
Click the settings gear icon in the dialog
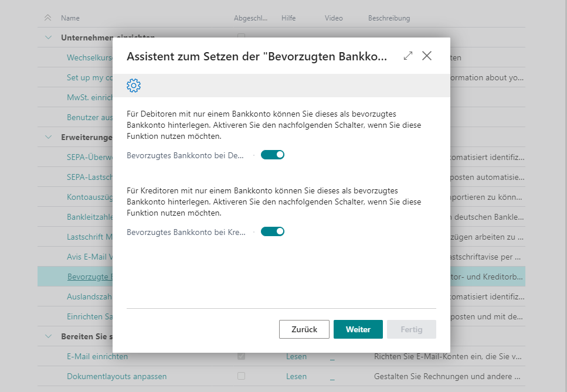coord(134,86)
